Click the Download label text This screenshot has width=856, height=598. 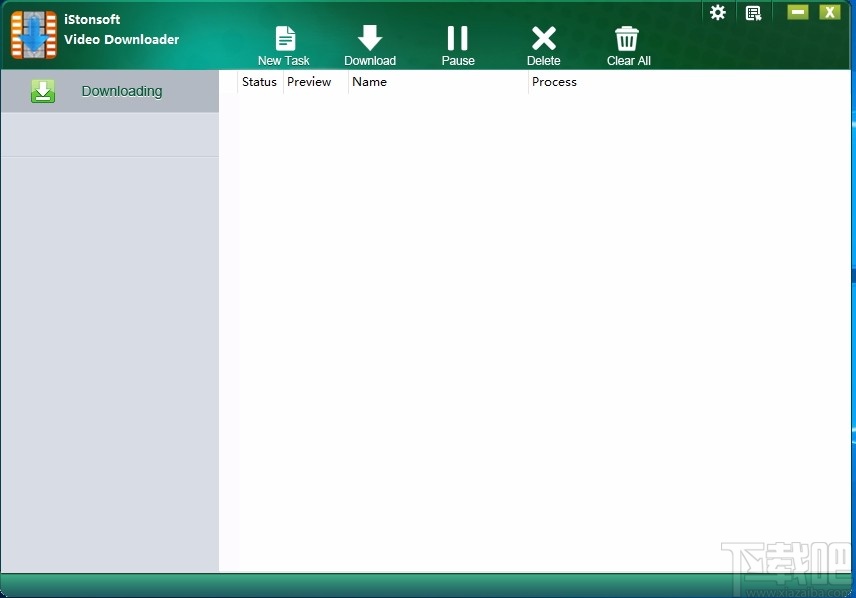(x=370, y=59)
